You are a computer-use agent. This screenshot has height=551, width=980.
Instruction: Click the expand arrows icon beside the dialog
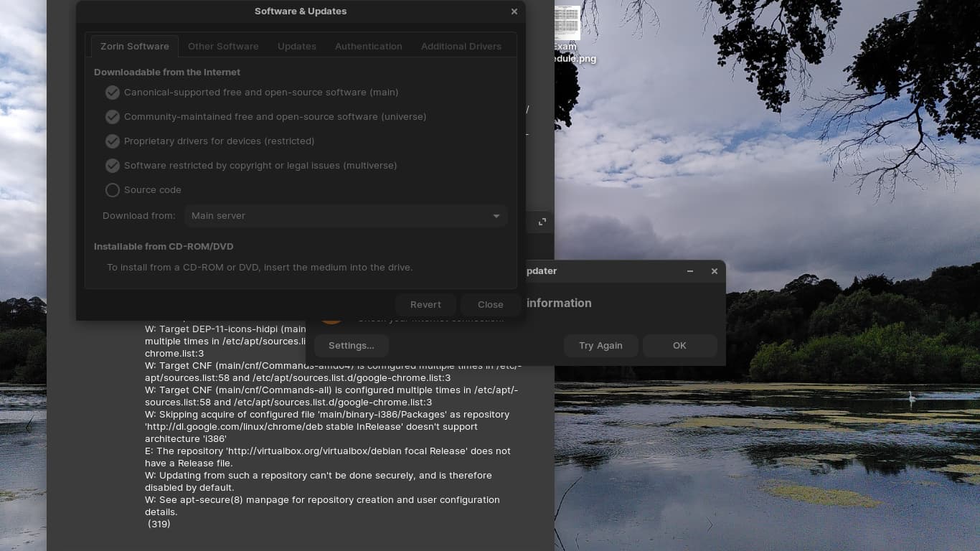pyautogui.click(x=542, y=222)
